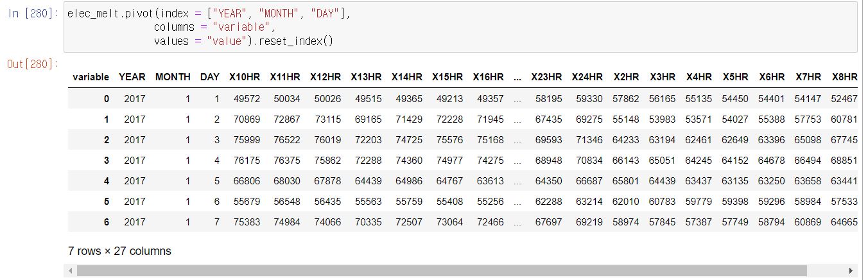868x280 pixels.
Task: Click the value 54147 in row 0
Action: click(x=808, y=98)
